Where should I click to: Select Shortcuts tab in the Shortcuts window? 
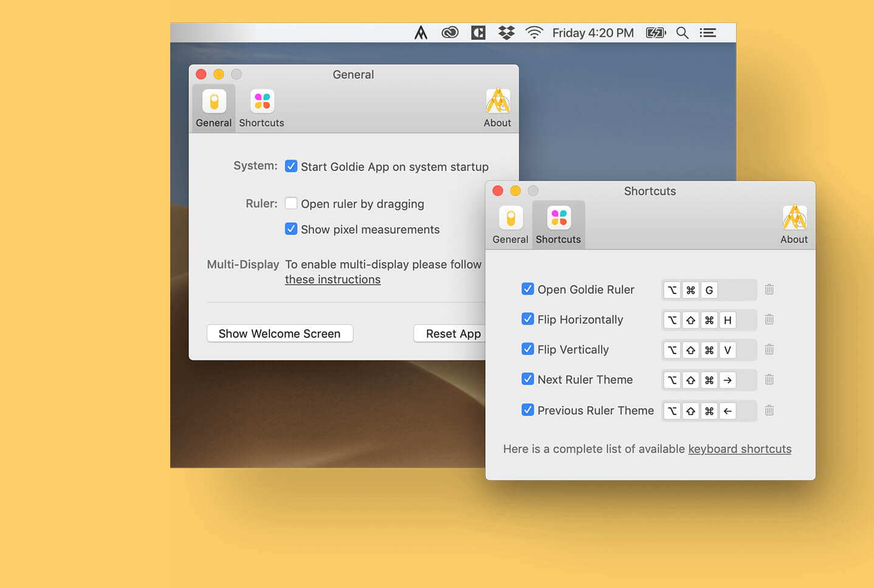[x=559, y=225]
